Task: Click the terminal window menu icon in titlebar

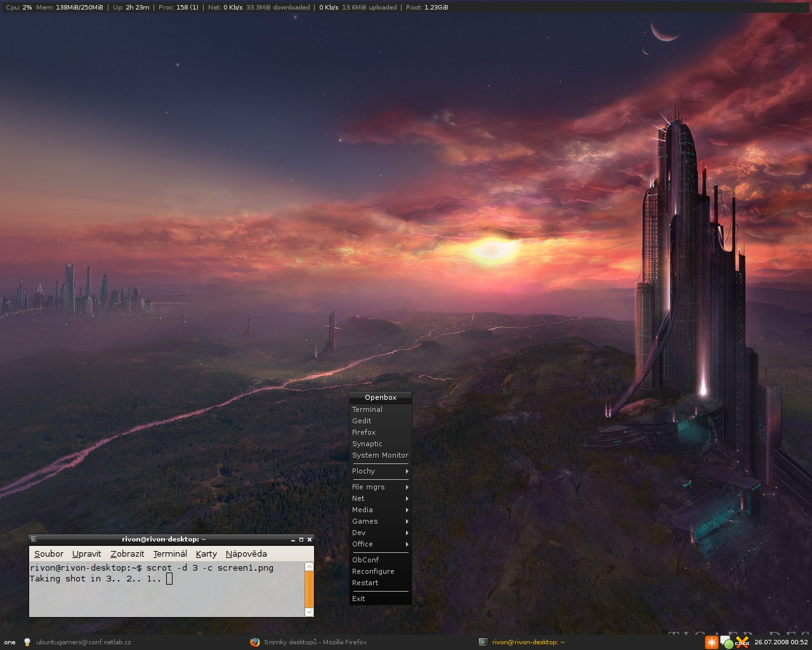Action: pos(34,540)
